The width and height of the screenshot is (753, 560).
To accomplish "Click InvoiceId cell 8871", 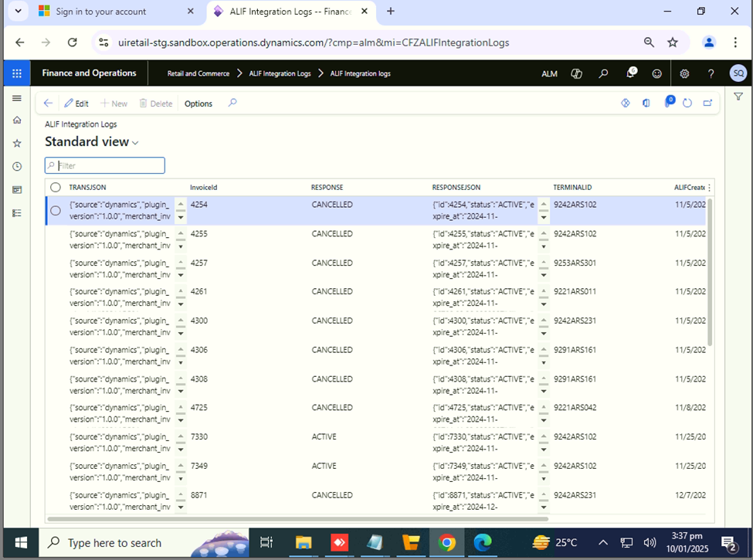I will coord(198,495).
